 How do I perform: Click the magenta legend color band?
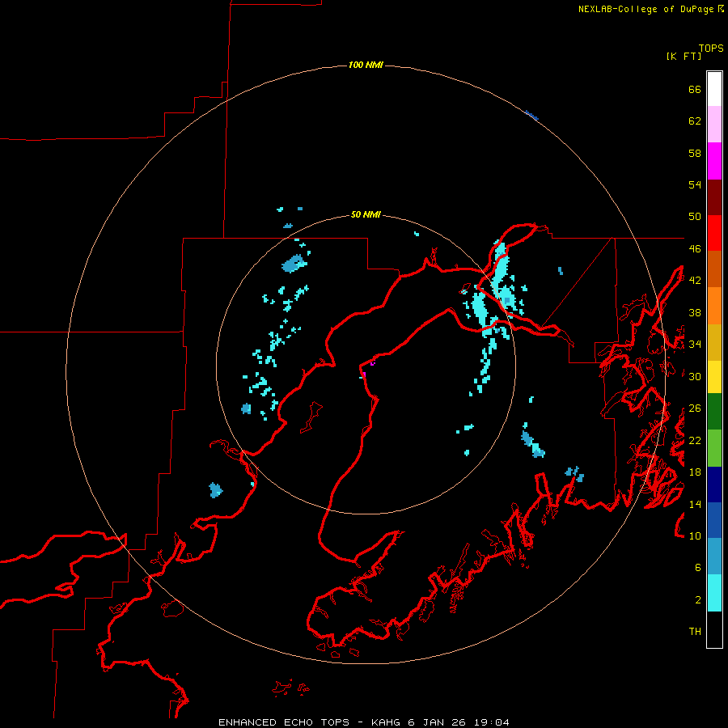click(714, 161)
